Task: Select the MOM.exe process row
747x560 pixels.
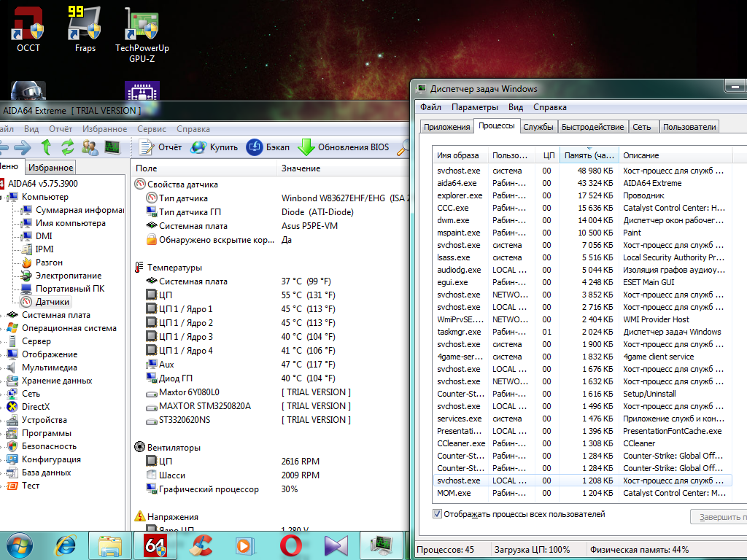Action: pos(582,493)
